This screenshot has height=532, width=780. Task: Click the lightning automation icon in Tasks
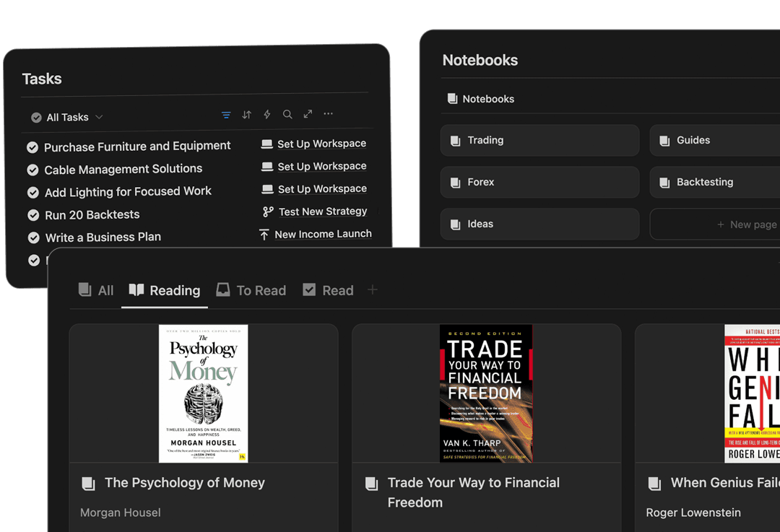267,114
